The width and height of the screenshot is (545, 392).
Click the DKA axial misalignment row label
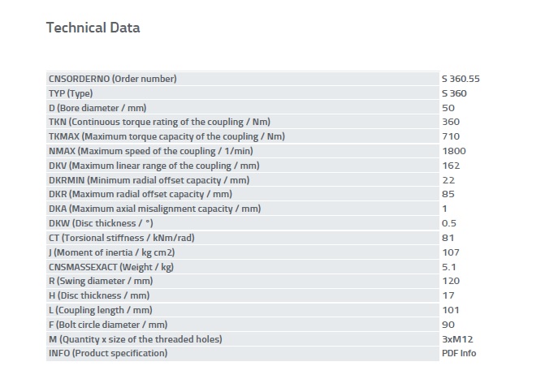pos(154,209)
